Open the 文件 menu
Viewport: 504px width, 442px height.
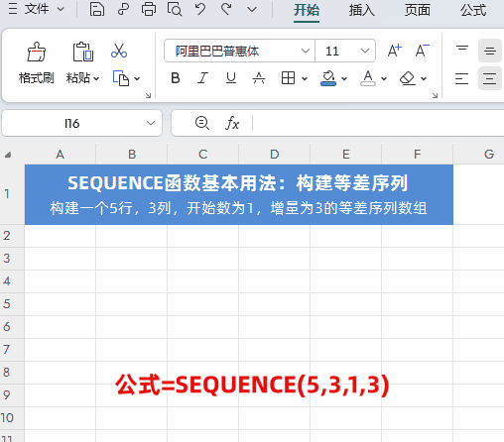37,9
